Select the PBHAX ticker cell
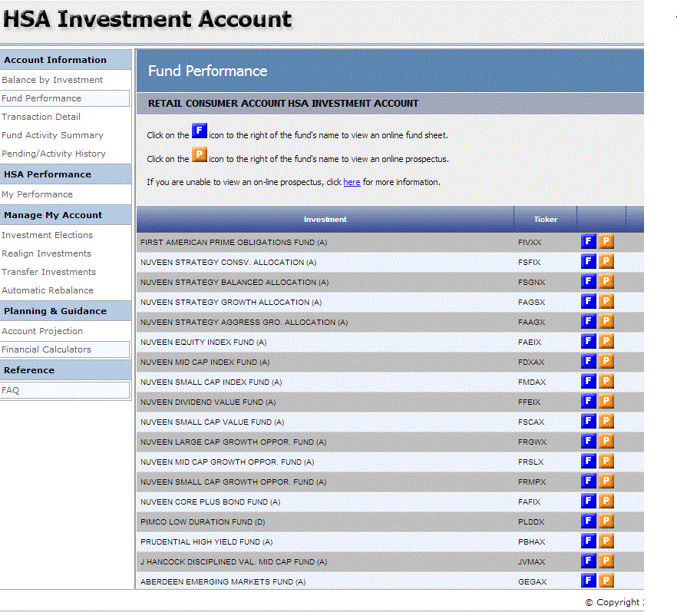677x616 pixels. [x=531, y=542]
